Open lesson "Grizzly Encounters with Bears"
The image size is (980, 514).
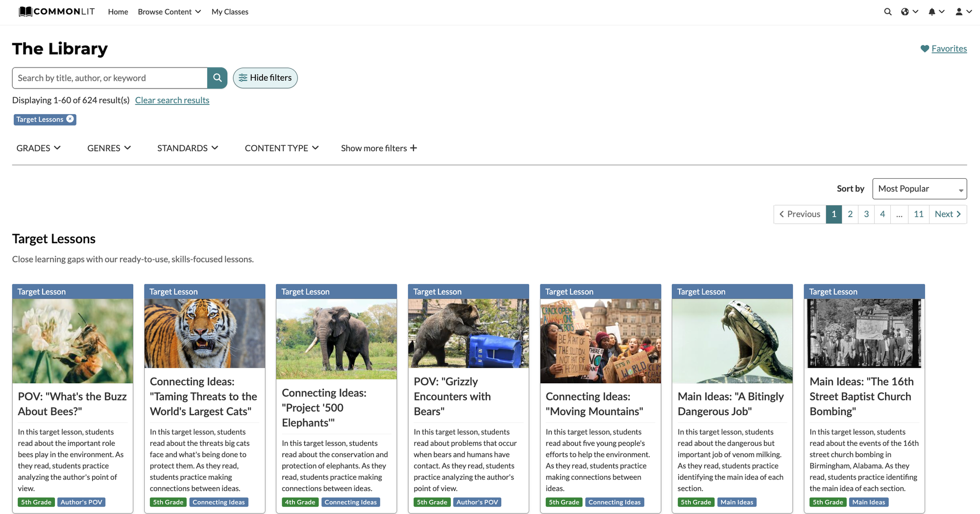(x=452, y=397)
